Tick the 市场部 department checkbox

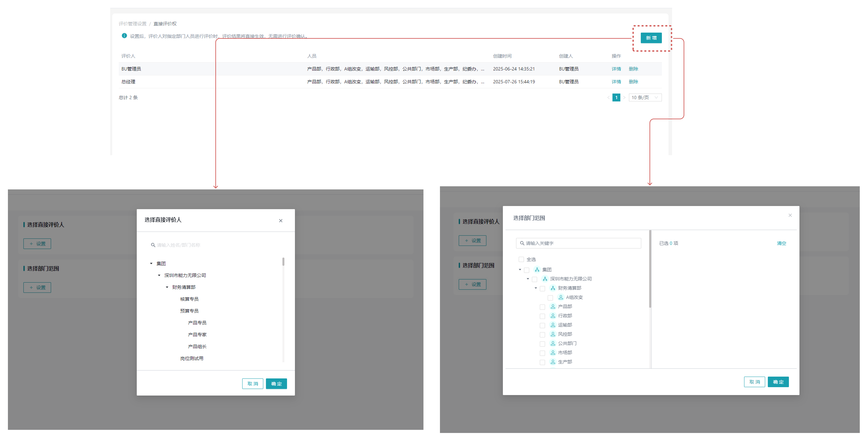click(542, 353)
